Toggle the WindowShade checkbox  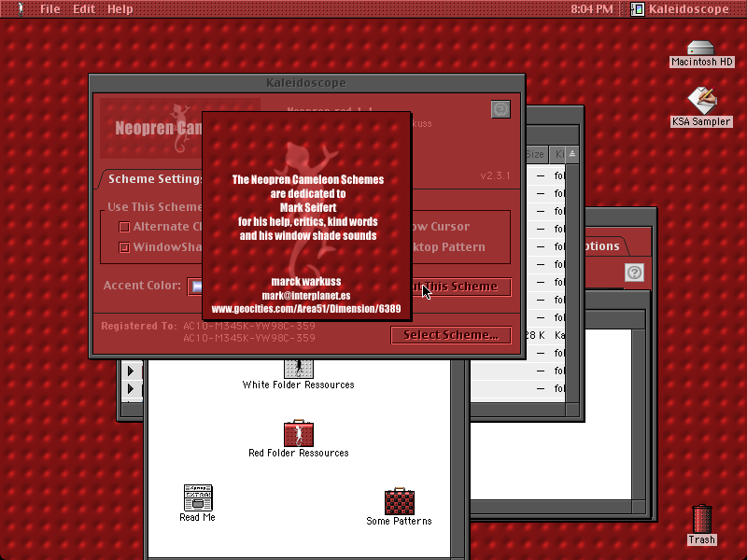124,247
